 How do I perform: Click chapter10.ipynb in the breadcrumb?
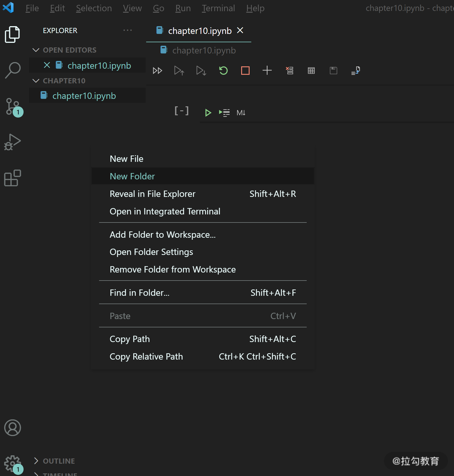coord(204,50)
